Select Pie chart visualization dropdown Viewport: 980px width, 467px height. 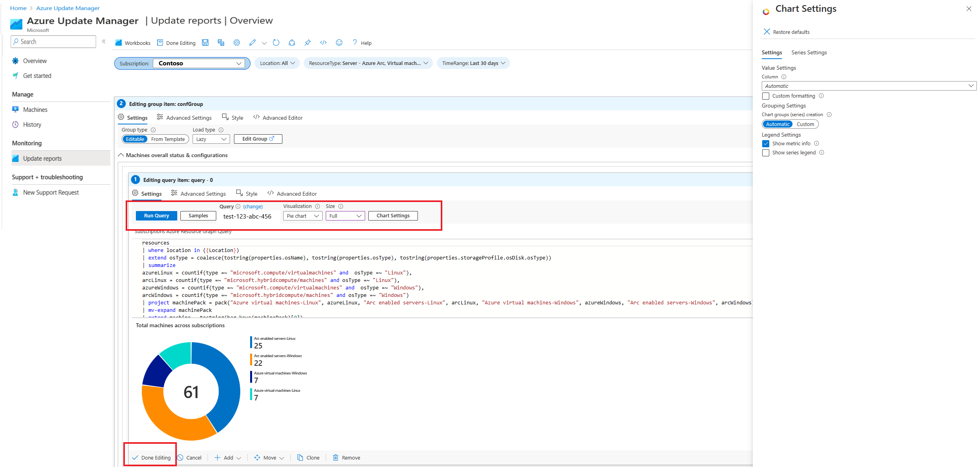point(303,216)
